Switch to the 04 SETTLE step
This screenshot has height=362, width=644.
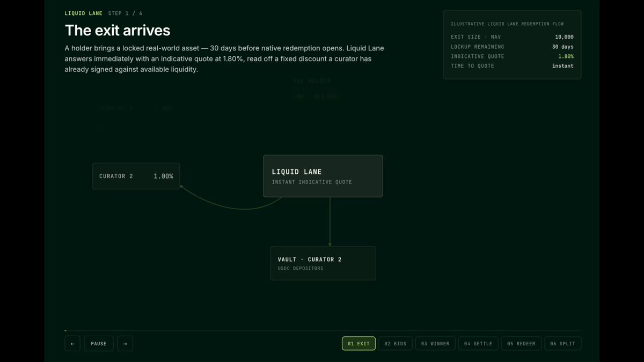pos(478,344)
